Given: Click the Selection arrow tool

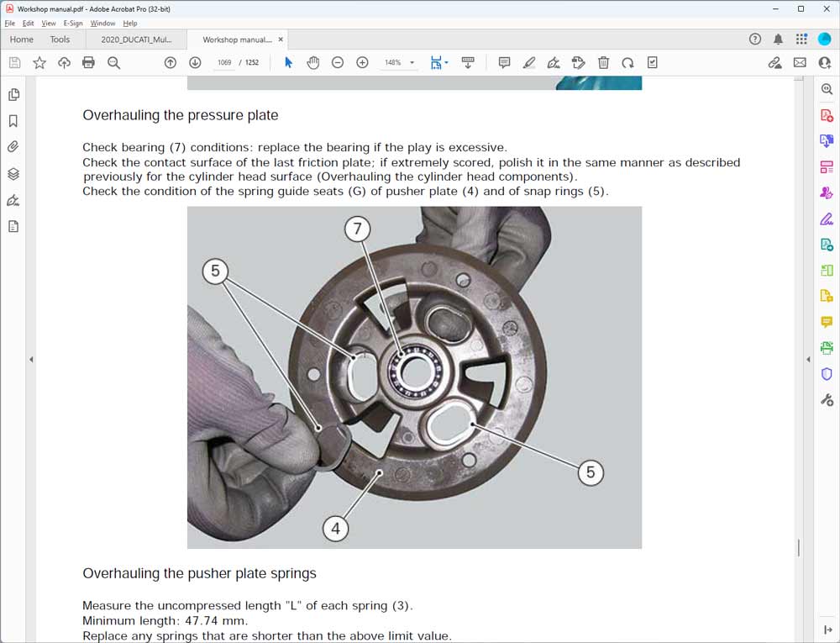Looking at the screenshot, I should 288,63.
